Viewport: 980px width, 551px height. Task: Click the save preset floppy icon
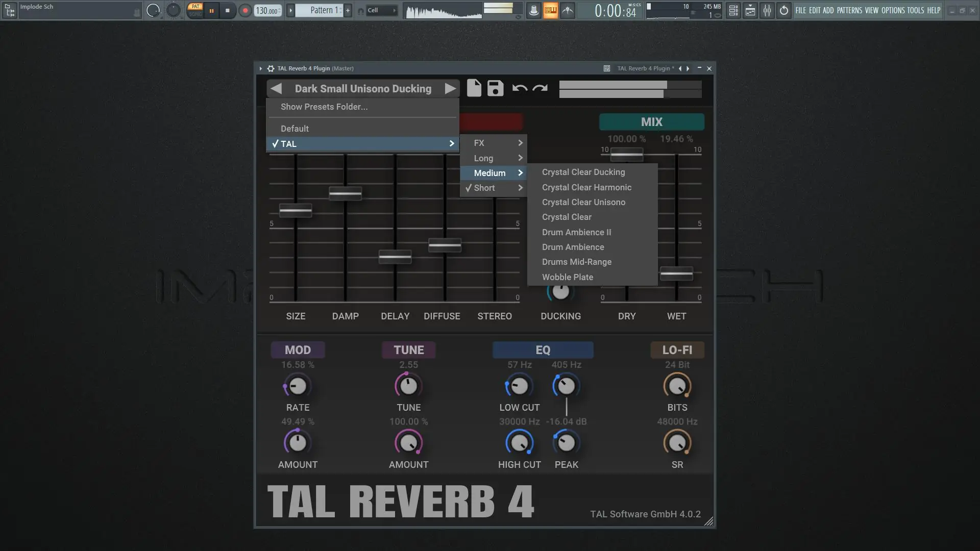[495, 88]
